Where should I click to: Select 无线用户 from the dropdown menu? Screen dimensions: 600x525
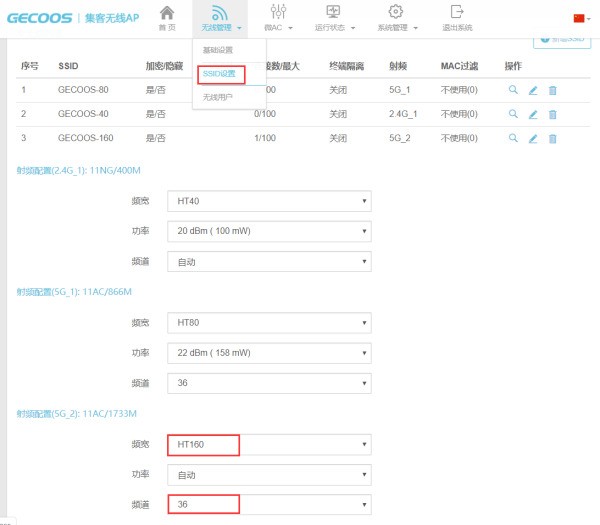pos(217,98)
